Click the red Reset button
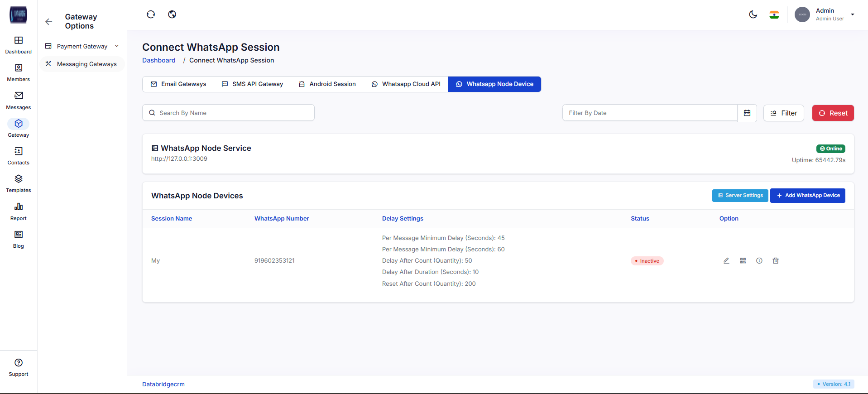The width and height of the screenshot is (868, 394). [833, 113]
